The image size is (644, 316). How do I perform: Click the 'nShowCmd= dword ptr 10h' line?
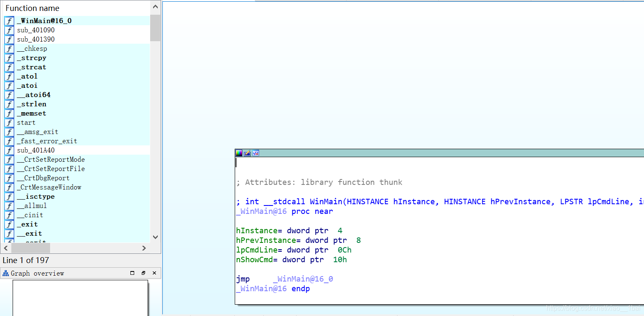[292, 260]
